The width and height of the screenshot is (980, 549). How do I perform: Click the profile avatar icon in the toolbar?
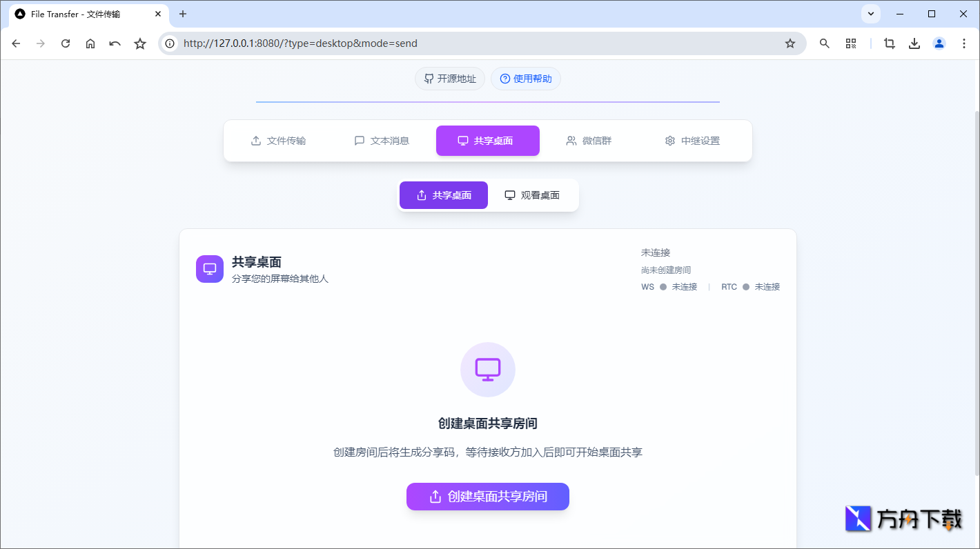(x=939, y=43)
